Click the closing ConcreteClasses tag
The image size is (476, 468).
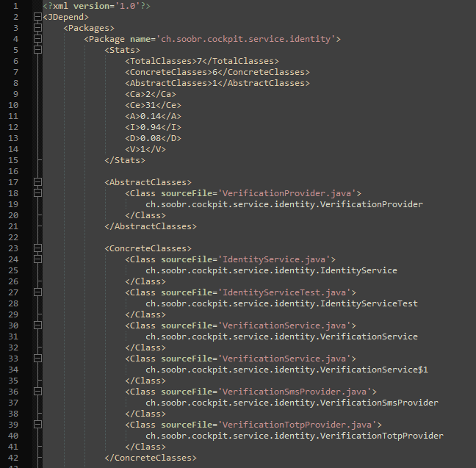click(151, 458)
